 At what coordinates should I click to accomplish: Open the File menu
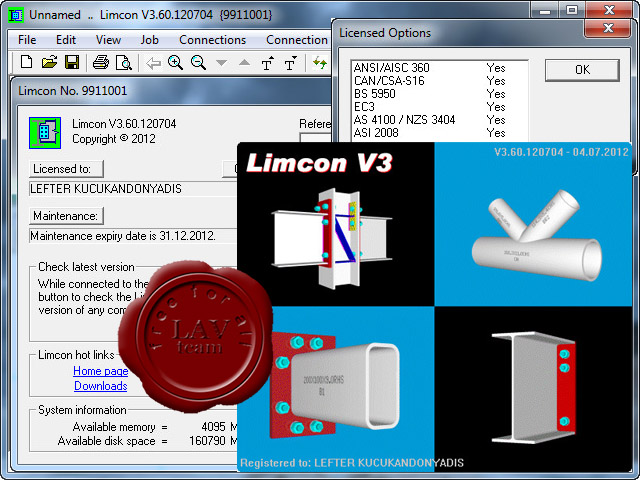[27, 40]
